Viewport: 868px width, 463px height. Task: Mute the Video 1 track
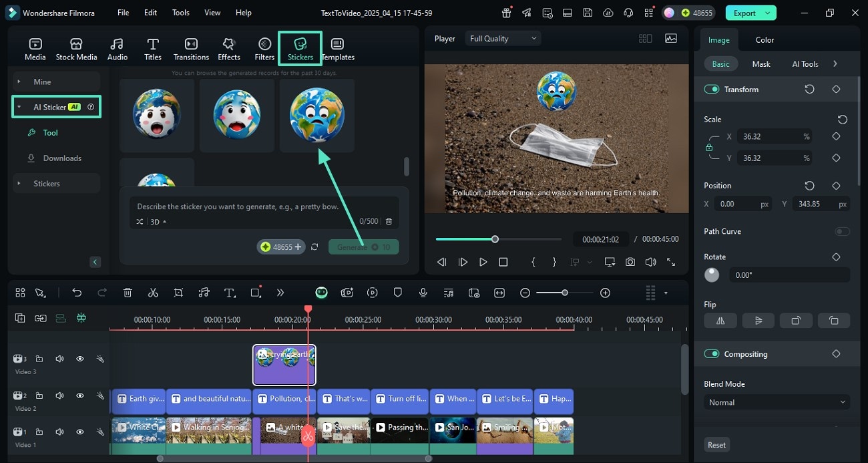(x=59, y=432)
